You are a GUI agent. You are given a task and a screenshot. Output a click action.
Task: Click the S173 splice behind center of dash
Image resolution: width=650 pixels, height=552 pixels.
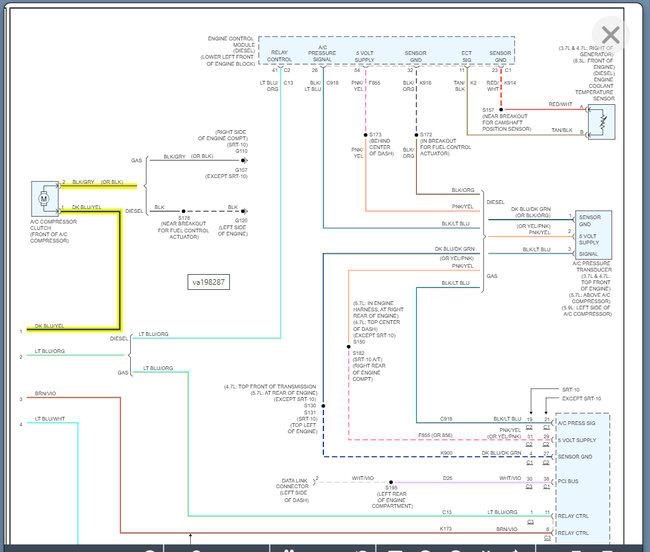[365, 134]
